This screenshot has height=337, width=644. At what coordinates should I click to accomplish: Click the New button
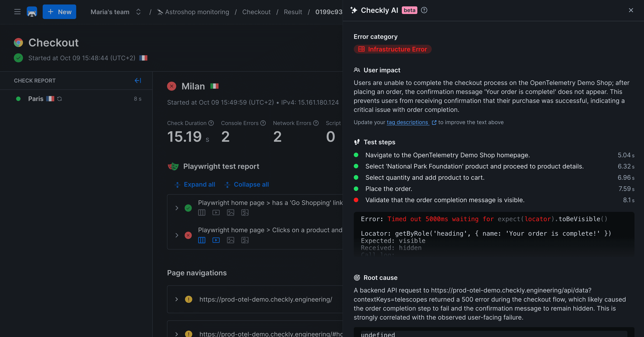click(59, 12)
